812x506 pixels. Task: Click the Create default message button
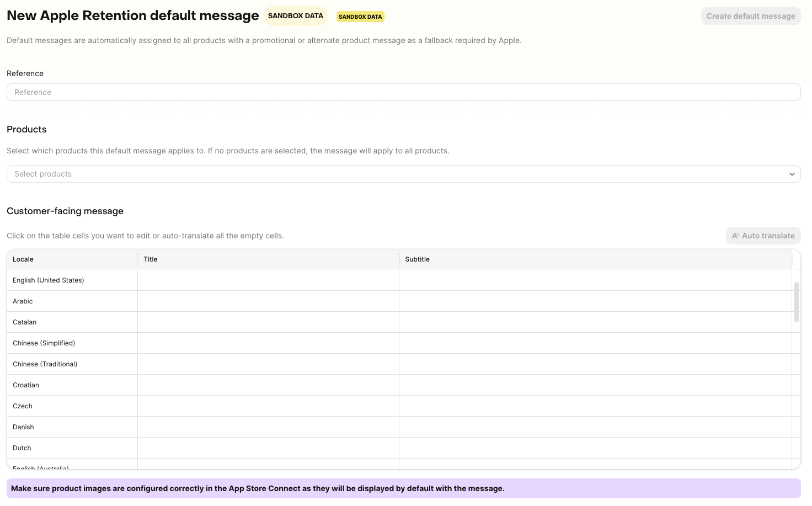click(750, 16)
